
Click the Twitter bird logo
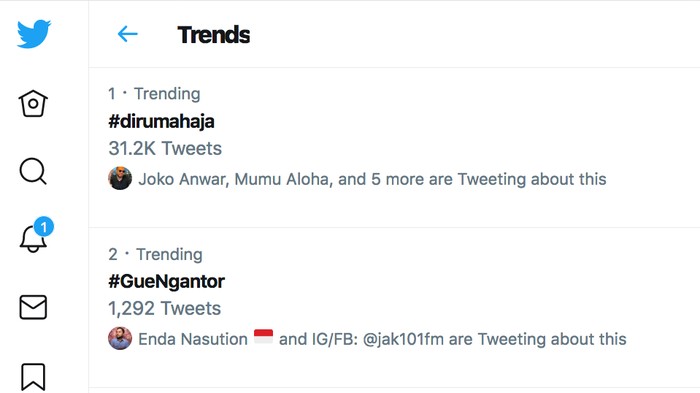click(34, 33)
